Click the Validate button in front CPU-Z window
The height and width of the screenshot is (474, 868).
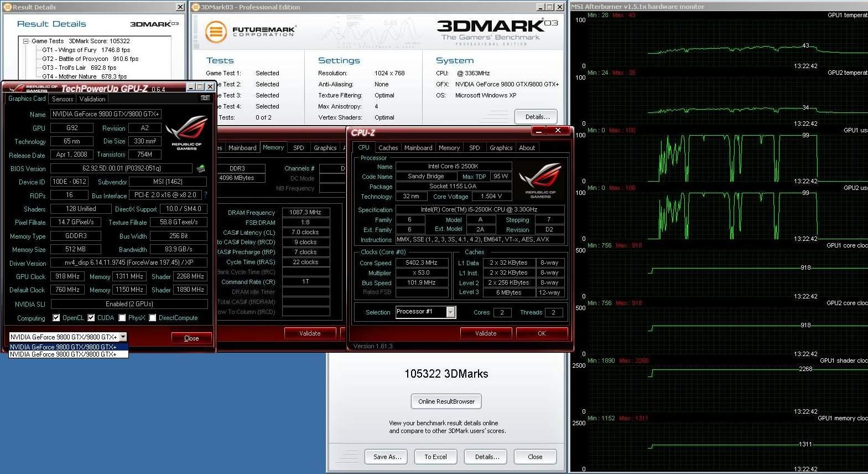click(x=486, y=333)
